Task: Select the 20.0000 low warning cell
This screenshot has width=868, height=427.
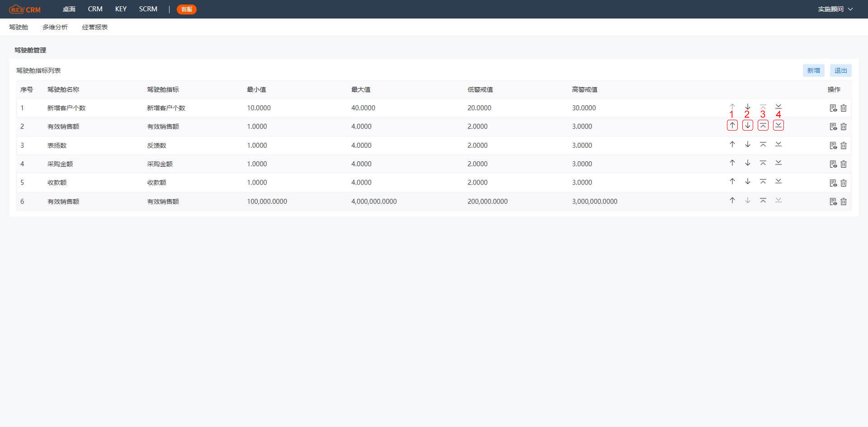Action: [480, 108]
